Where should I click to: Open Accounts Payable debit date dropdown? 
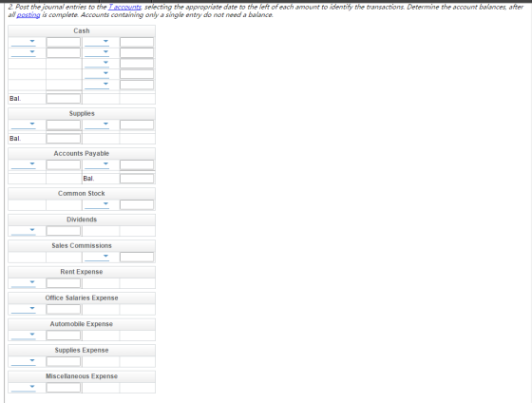(x=24, y=164)
